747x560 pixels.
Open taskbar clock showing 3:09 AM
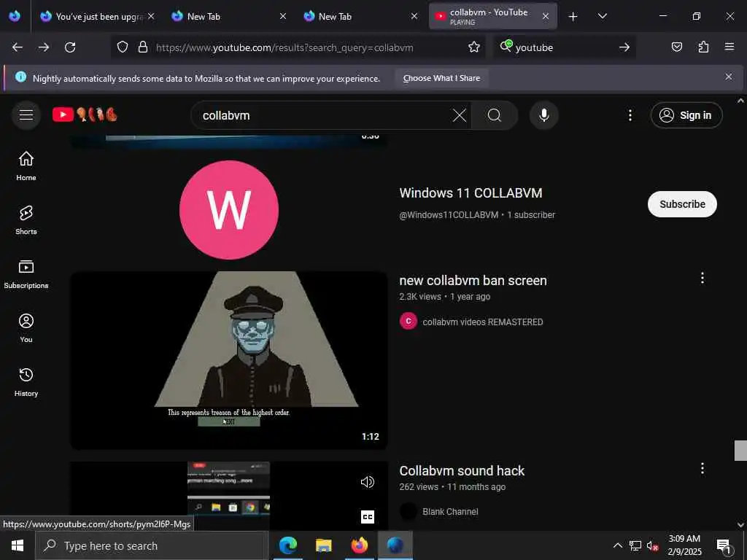(684, 545)
